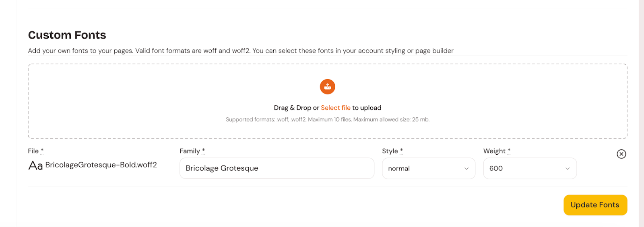Click the supported formats hint text
644x227 pixels.
(x=327, y=119)
